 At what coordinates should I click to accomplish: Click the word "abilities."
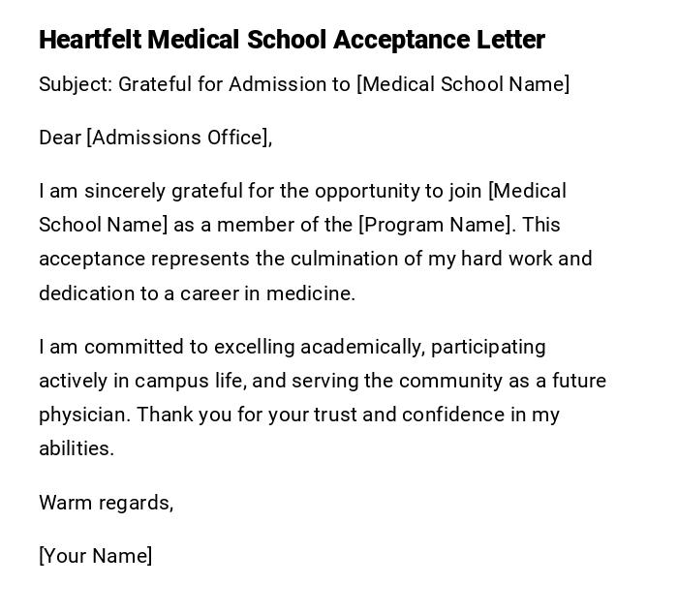coord(77,448)
